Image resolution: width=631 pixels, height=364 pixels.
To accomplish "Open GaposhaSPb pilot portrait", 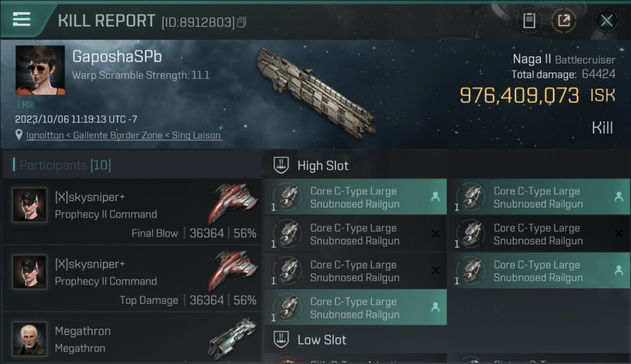I will (40, 70).
